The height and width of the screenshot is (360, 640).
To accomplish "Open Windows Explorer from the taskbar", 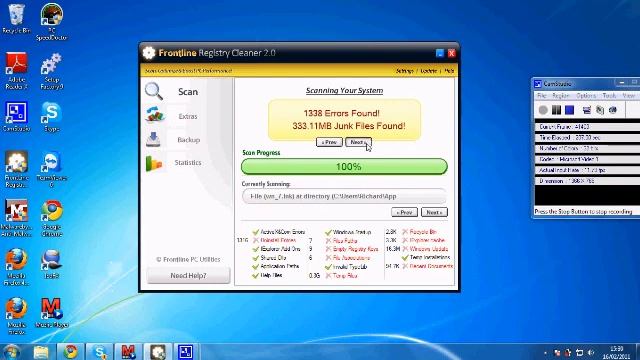I will pyautogui.click(x=41, y=352).
